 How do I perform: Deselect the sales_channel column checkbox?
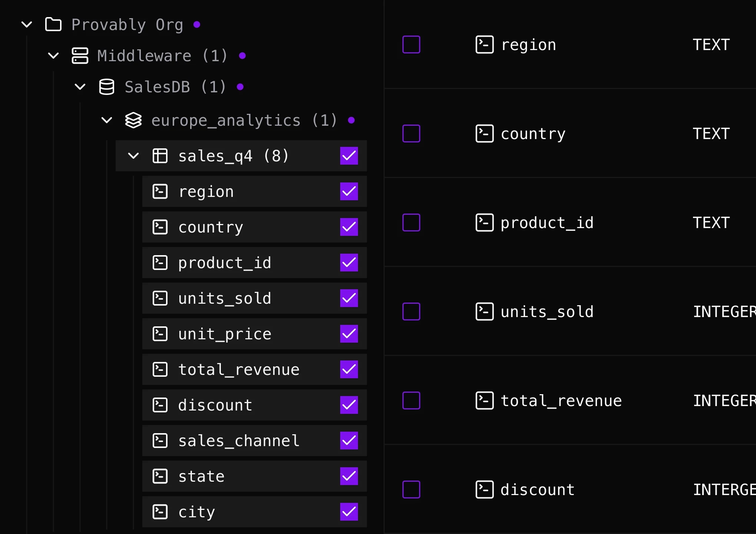coord(349,441)
